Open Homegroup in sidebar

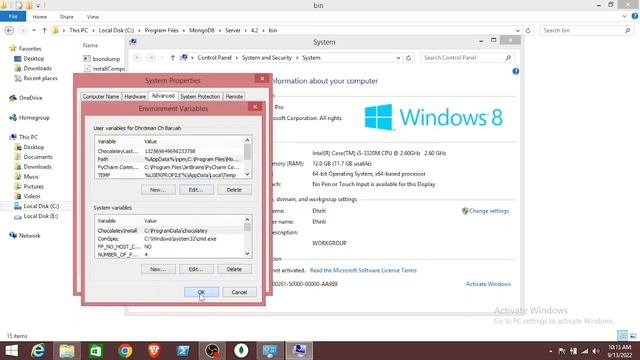click(34, 118)
